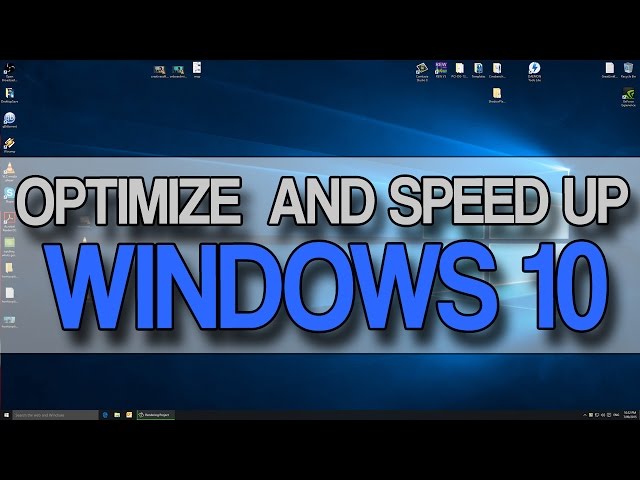Viewport: 640px width, 480px height.
Task: Switch to the Camtasia Rendering Project taskbar button
Action: point(156,415)
